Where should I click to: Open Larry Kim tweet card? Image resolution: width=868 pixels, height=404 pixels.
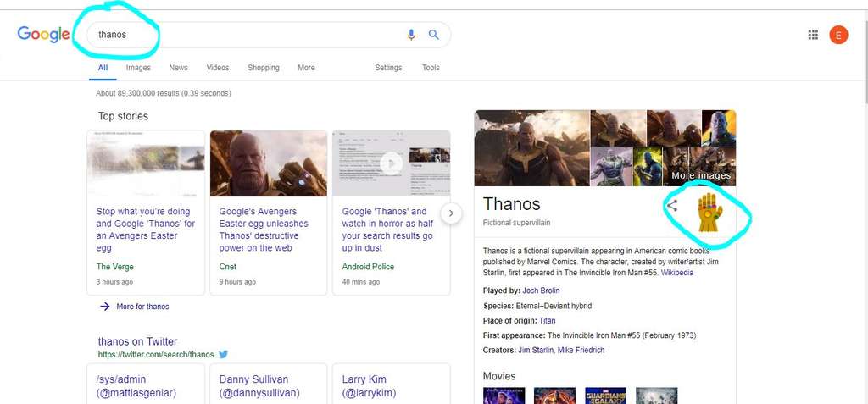point(392,384)
